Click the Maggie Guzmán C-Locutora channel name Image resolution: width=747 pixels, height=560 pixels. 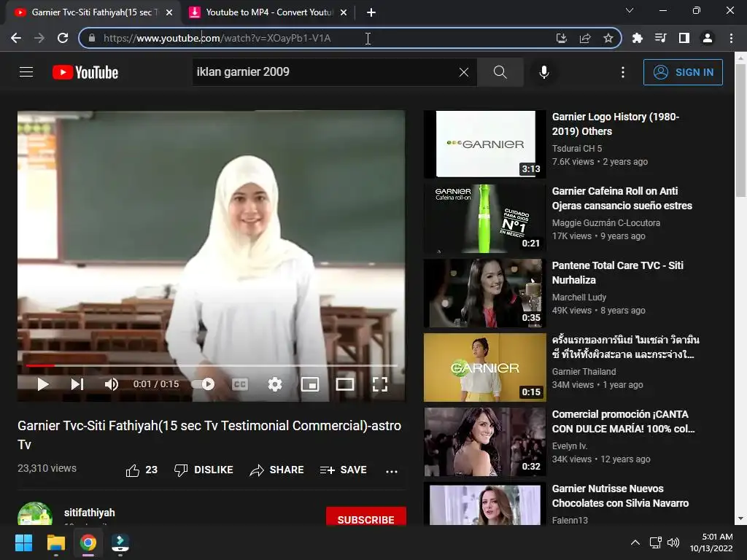606,223
